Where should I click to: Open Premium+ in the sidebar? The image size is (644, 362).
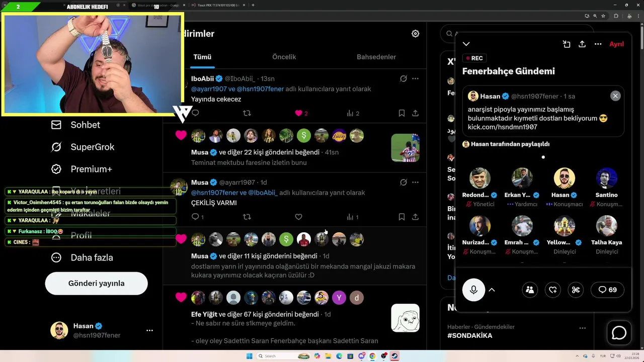(82, 169)
